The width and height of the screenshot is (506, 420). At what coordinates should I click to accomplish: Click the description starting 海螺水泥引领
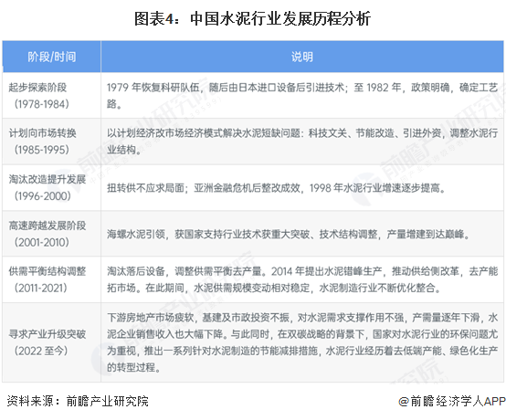289,234
